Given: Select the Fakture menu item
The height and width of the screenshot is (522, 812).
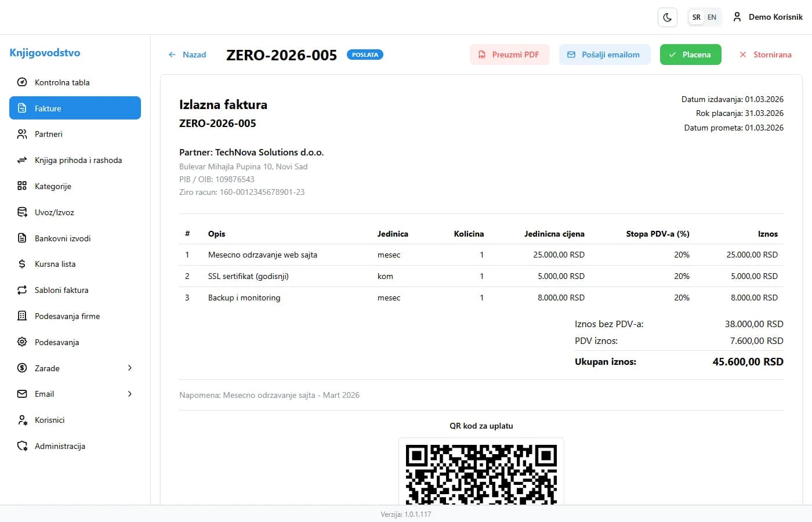Looking at the screenshot, I should pyautogui.click(x=75, y=108).
